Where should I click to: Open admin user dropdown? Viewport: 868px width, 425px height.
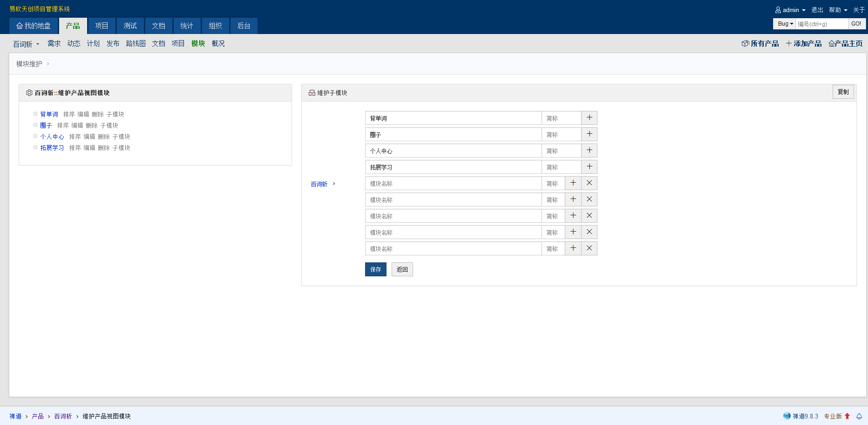790,10
